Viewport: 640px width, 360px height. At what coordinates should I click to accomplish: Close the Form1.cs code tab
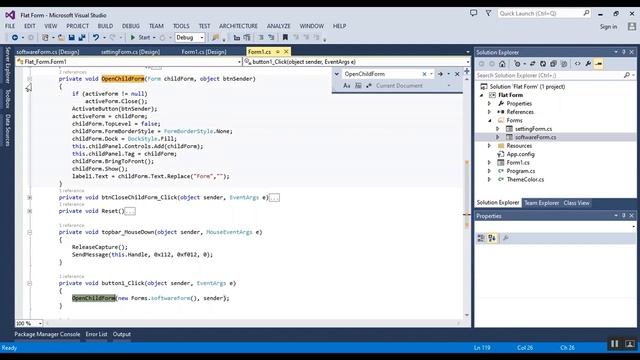pyautogui.click(x=286, y=51)
